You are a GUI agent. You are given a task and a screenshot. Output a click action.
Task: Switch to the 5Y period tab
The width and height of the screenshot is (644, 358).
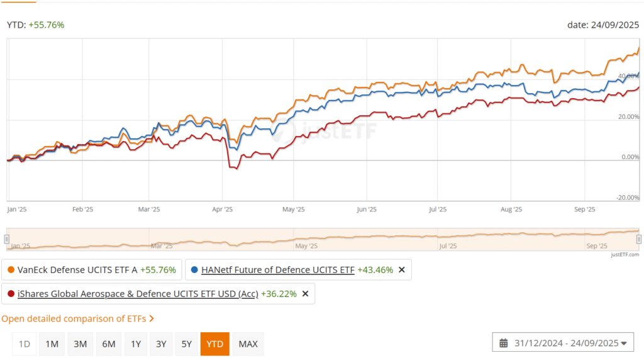click(187, 344)
